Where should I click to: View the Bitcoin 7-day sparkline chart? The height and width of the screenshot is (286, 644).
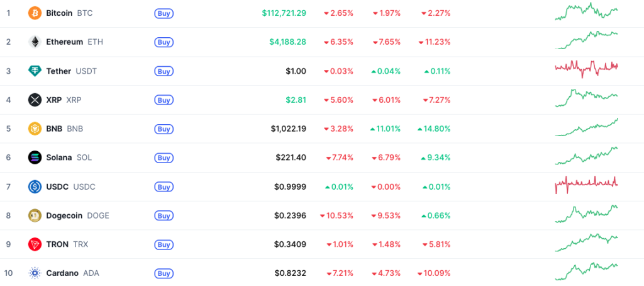pos(586,12)
